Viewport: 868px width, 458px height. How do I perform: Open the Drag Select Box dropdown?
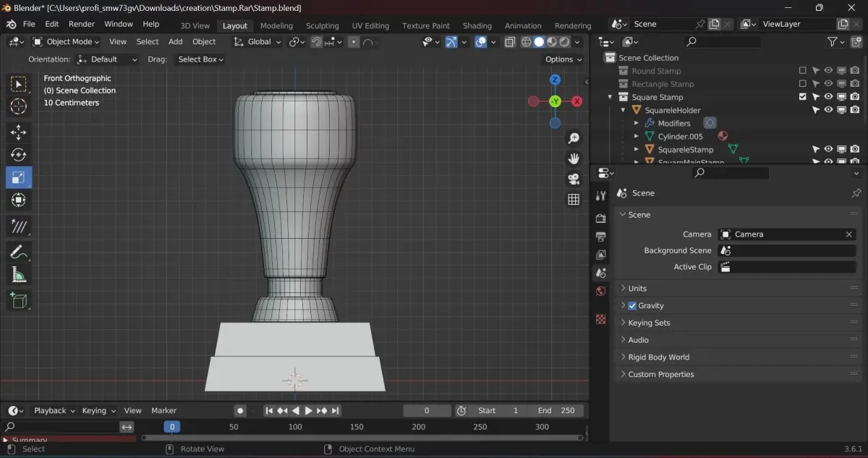[200, 59]
